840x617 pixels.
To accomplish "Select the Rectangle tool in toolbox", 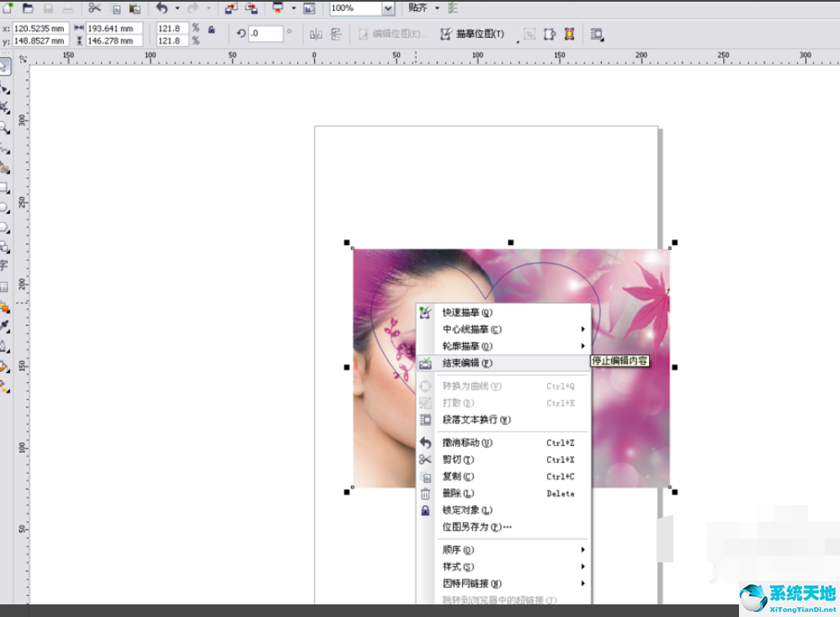I will coord(4,188).
